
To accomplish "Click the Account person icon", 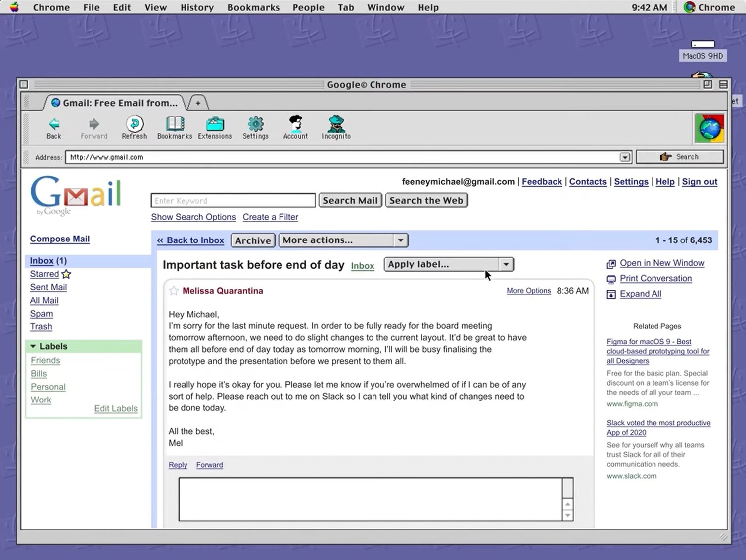I will (x=295, y=124).
